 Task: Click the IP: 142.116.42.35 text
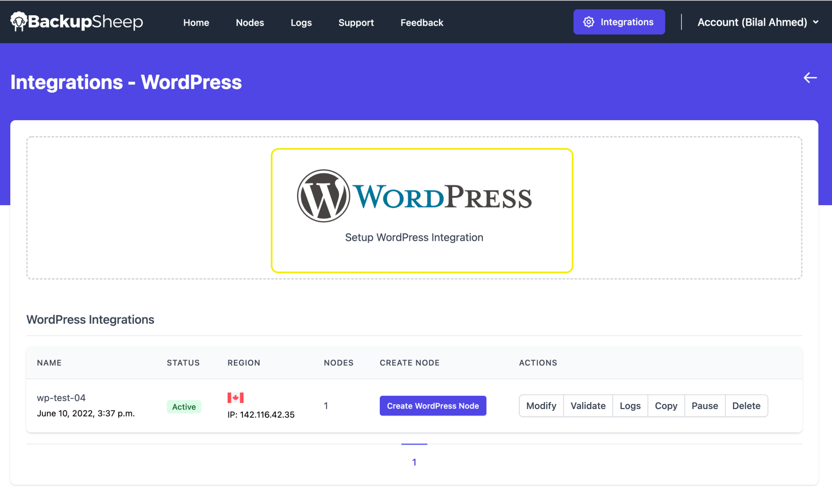point(261,414)
